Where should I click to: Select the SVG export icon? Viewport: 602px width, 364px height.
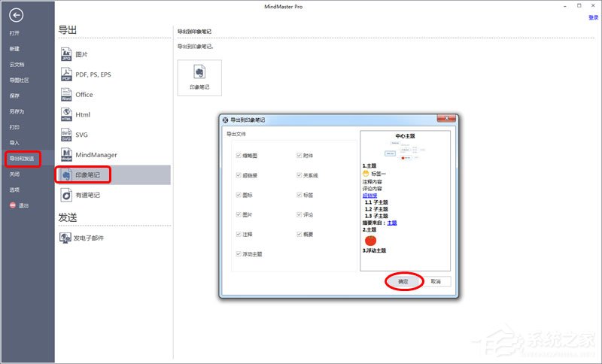click(66, 135)
